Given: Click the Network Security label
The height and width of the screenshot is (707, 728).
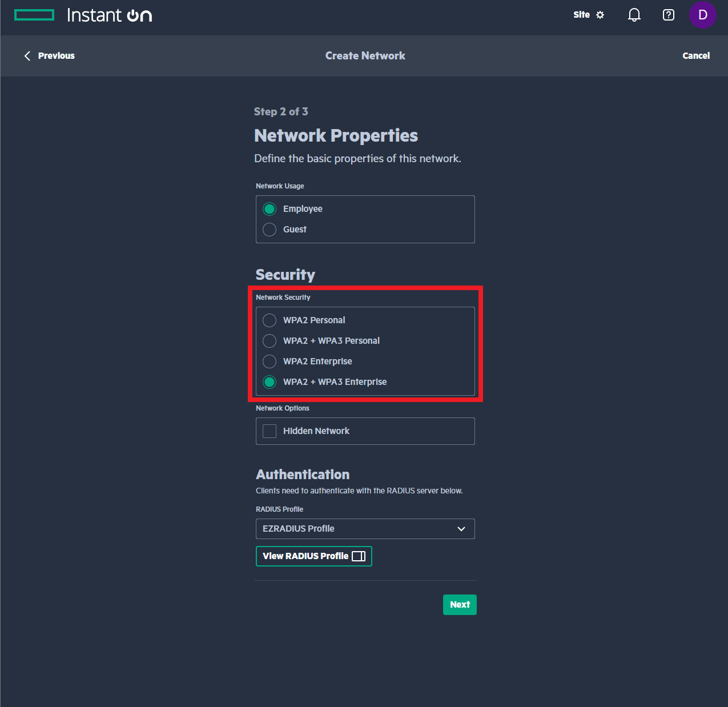Looking at the screenshot, I should (283, 298).
